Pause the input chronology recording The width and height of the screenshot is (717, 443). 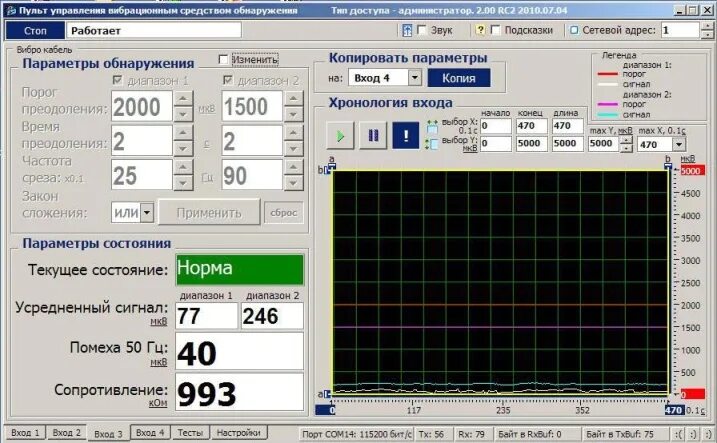tap(373, 136)
